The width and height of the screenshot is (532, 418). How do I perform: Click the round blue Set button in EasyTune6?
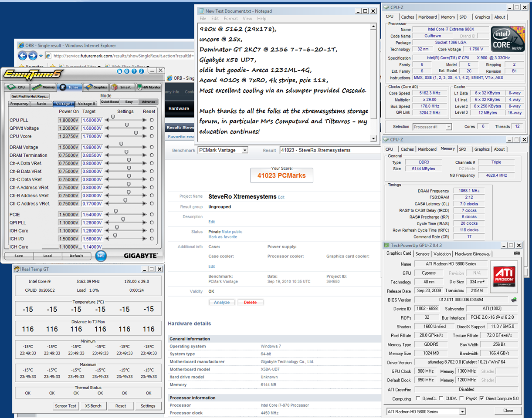pos(101,256)
